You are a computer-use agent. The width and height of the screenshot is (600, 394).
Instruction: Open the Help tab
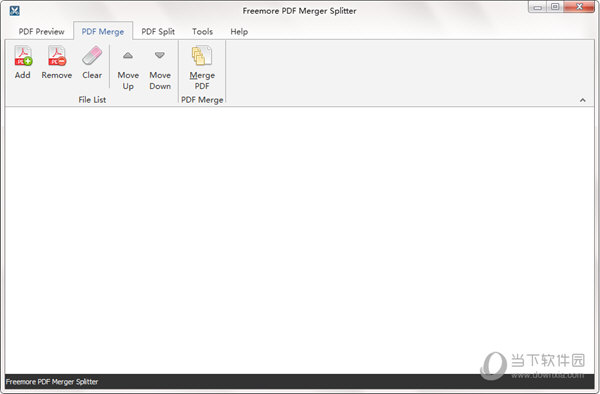click(x=239, y=31)
